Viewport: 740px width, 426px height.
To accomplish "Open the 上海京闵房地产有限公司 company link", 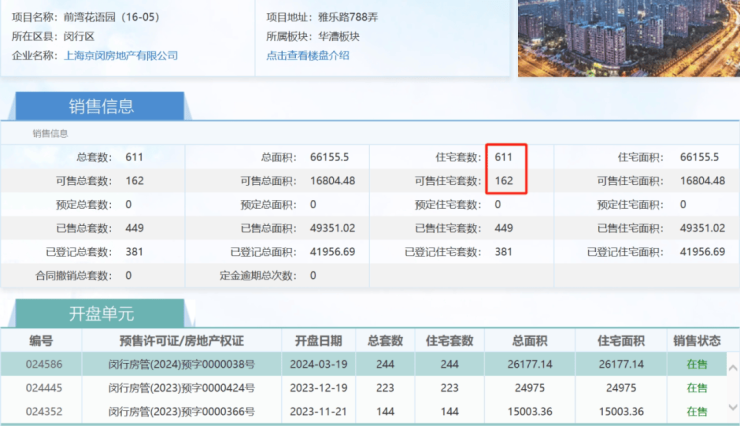I will (120, 56).
